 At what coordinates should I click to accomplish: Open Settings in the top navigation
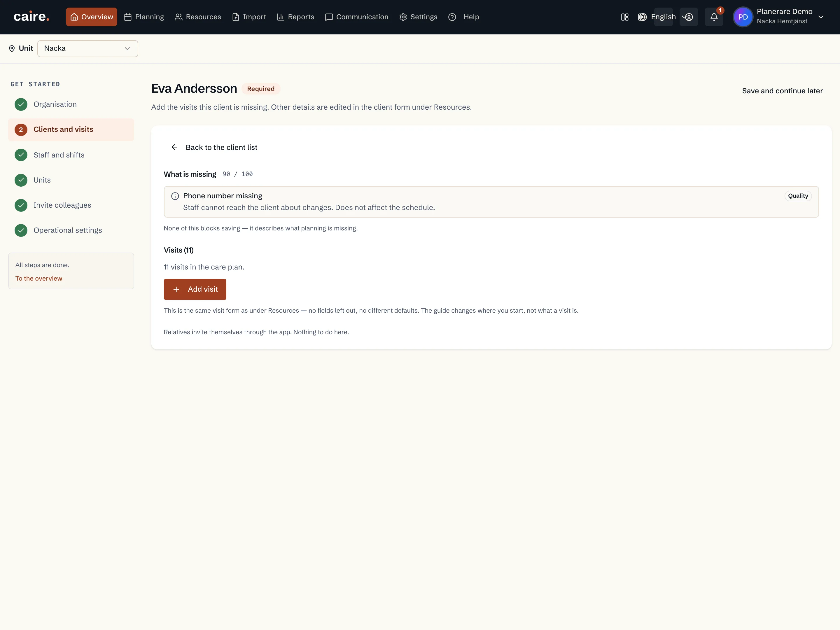click(x=419, y=17)
